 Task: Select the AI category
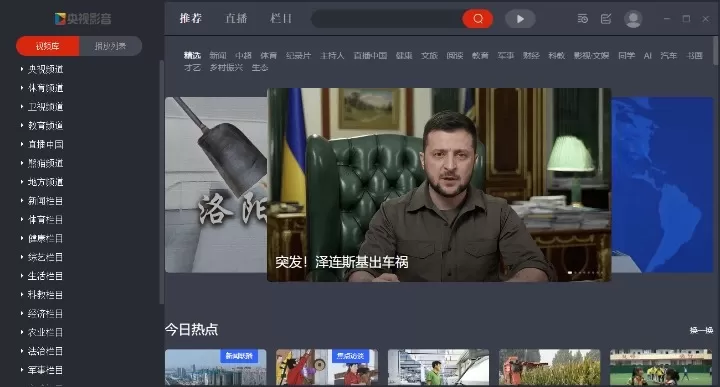647,56
